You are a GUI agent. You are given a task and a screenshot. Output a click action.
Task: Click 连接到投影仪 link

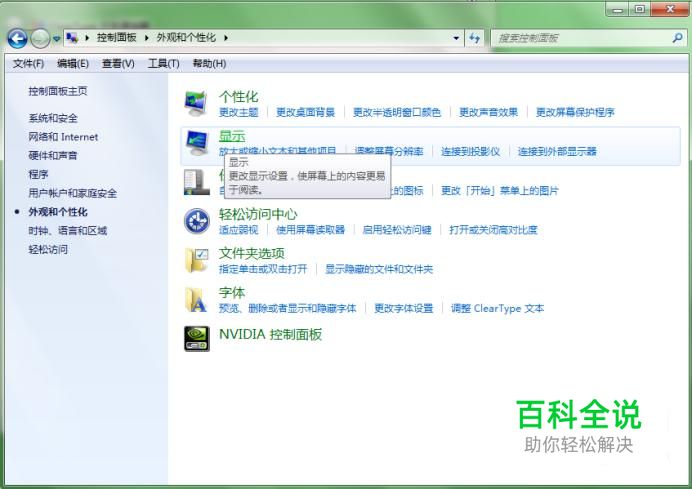470,151
